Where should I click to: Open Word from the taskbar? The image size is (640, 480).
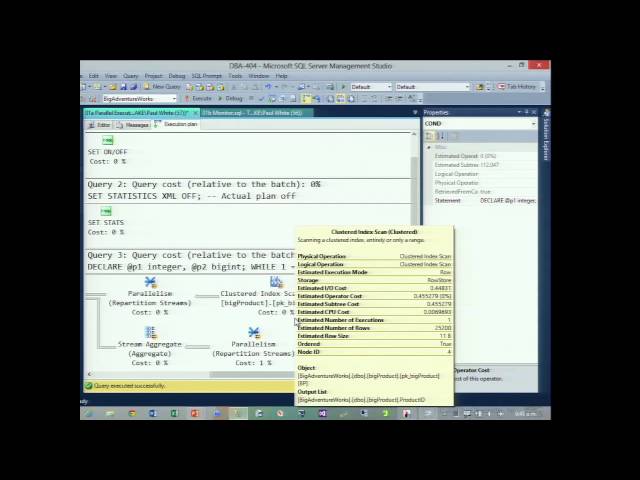pos(153,413)
